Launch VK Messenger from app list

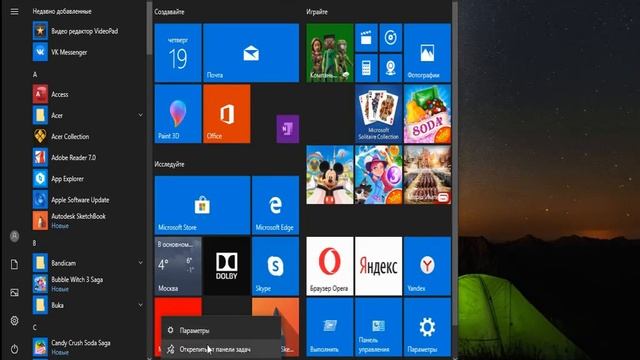pyautogui.click(x=88, y=52)
